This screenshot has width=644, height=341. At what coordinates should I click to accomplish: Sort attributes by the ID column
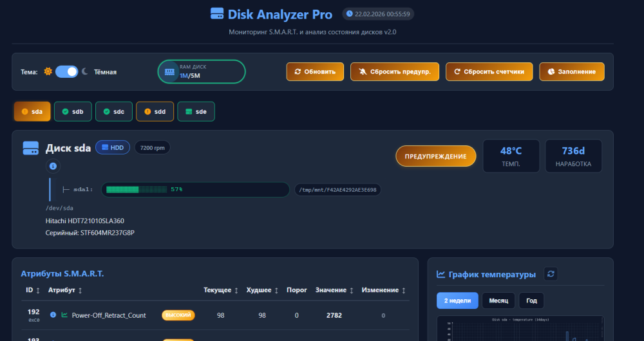[33, 290]
